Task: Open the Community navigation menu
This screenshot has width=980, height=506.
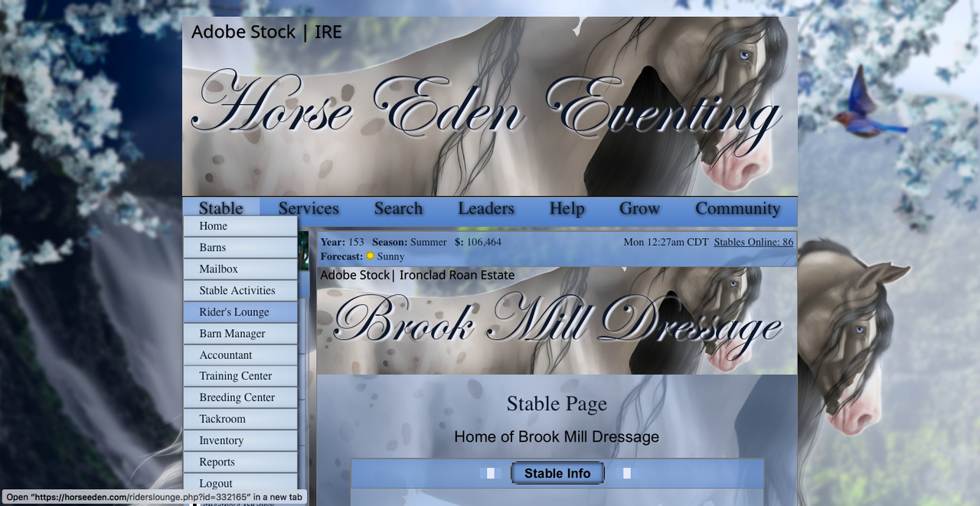Action: [738, 208]
